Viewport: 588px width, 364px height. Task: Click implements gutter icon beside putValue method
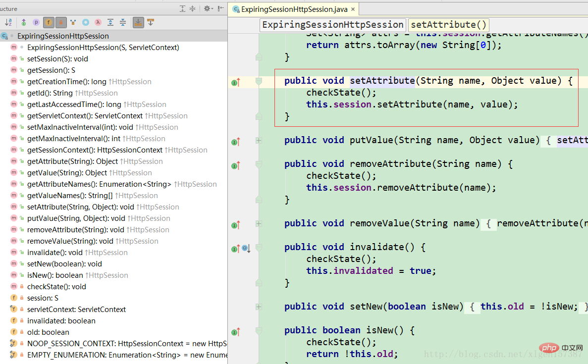(235, 142)
